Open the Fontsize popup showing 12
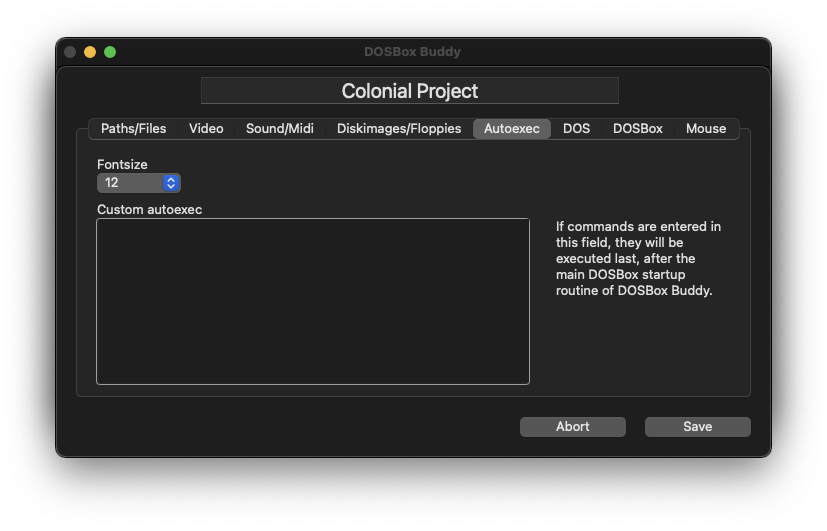 click(139, 183)
